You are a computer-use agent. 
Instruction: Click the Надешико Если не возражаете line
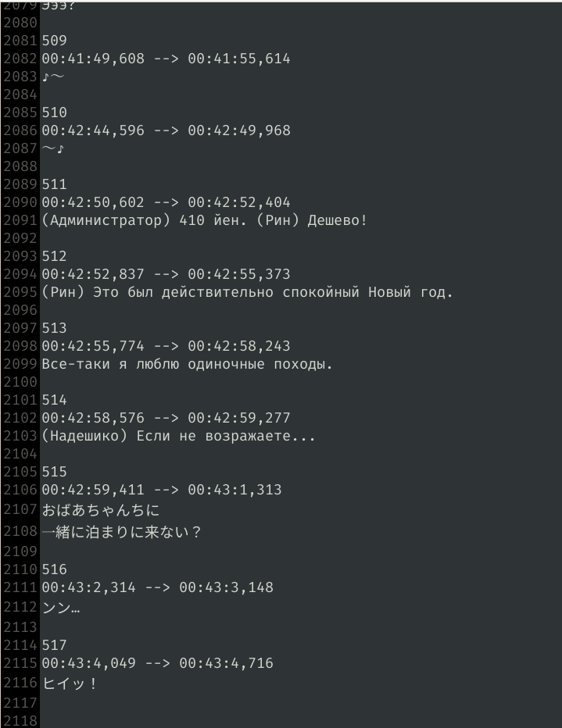(179, 437)
